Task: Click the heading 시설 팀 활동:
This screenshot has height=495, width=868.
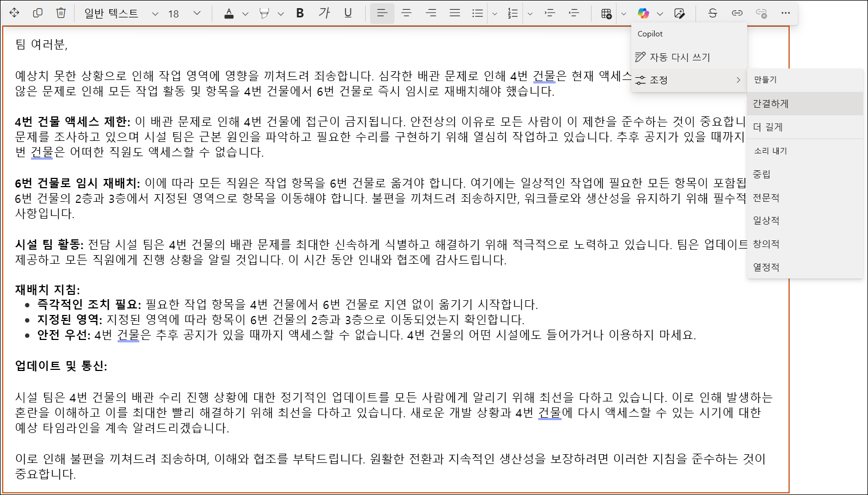Action: pyautogui.click(x=49, y=244)
